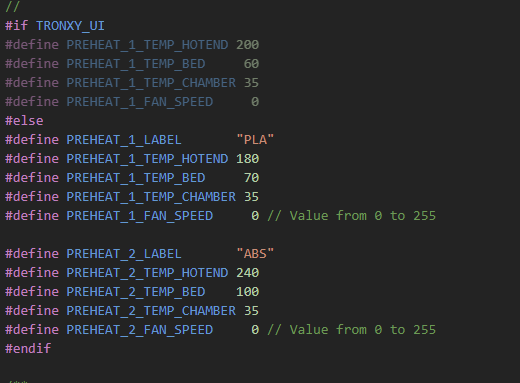Click the TRONXY_UI macro name

click(70, 26)
